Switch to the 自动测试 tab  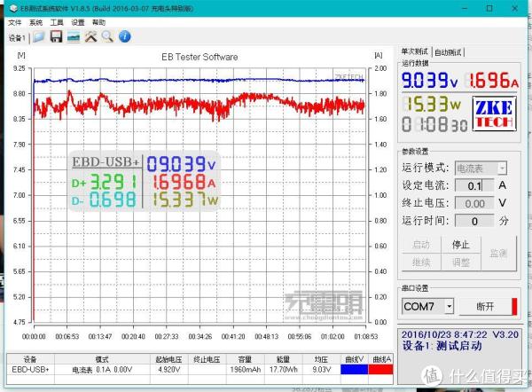(x=448, y=52)
